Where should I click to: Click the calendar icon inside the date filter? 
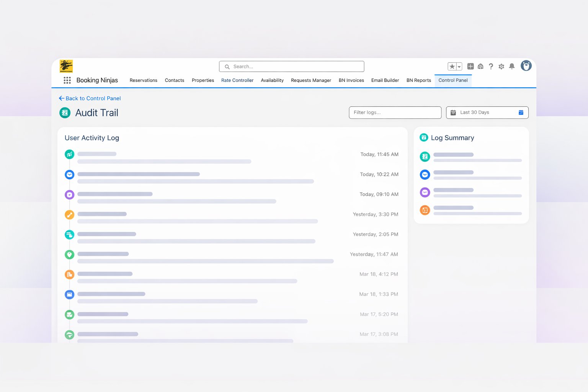point(521,112)
